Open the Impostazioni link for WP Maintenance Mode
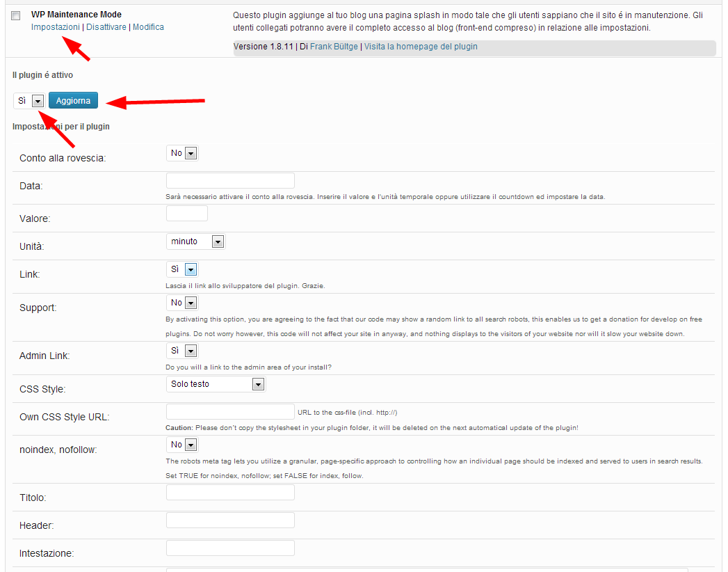Viewport: 728px width, 572px height. coord(55,27)
